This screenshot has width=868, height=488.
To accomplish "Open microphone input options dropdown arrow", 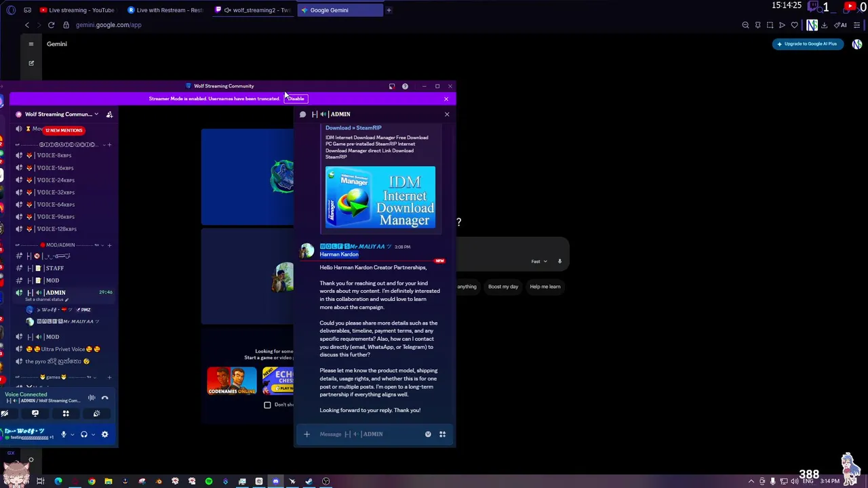I will pos(72,434).
